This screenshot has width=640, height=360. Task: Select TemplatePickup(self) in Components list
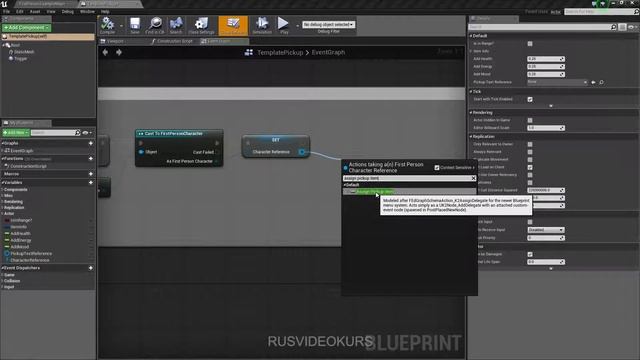(48, 36)
